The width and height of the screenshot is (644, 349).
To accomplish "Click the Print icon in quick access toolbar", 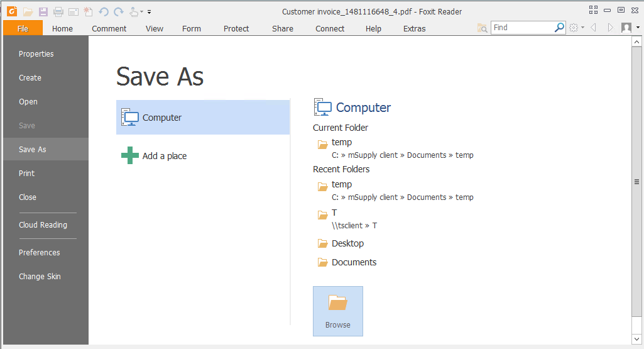I will 58,11.
